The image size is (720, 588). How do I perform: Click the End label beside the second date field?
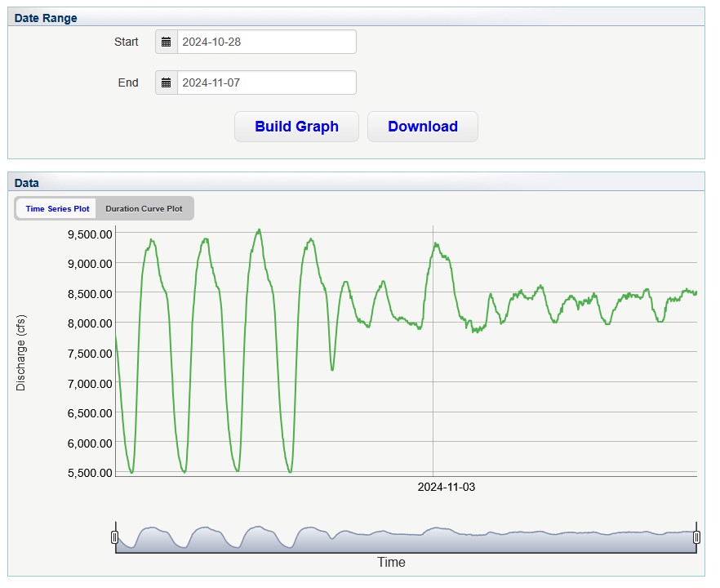click(x=128, y=82)
